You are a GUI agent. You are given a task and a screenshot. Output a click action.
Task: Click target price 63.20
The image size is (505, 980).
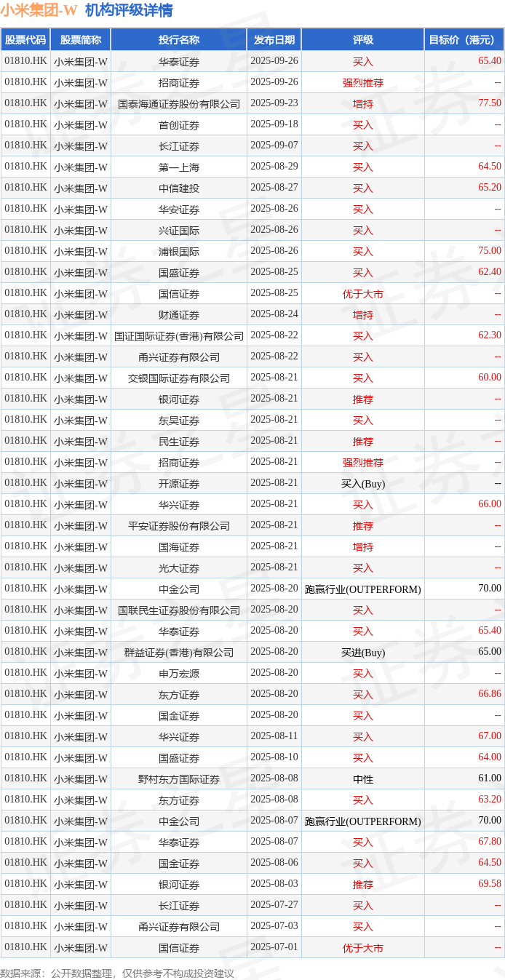(x=490, y=800)
